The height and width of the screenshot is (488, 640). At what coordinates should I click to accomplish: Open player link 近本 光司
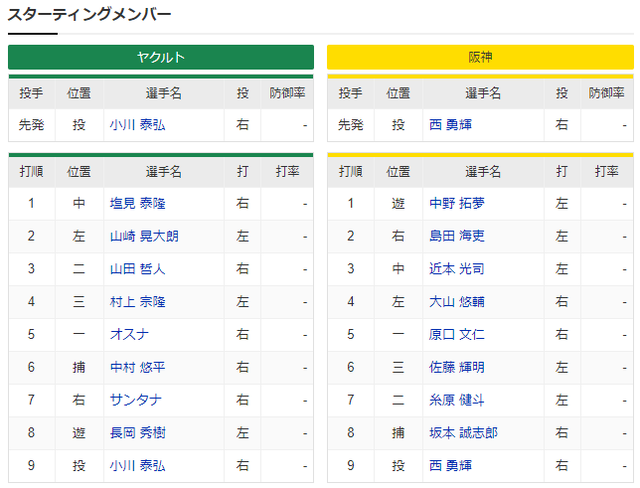457,269
